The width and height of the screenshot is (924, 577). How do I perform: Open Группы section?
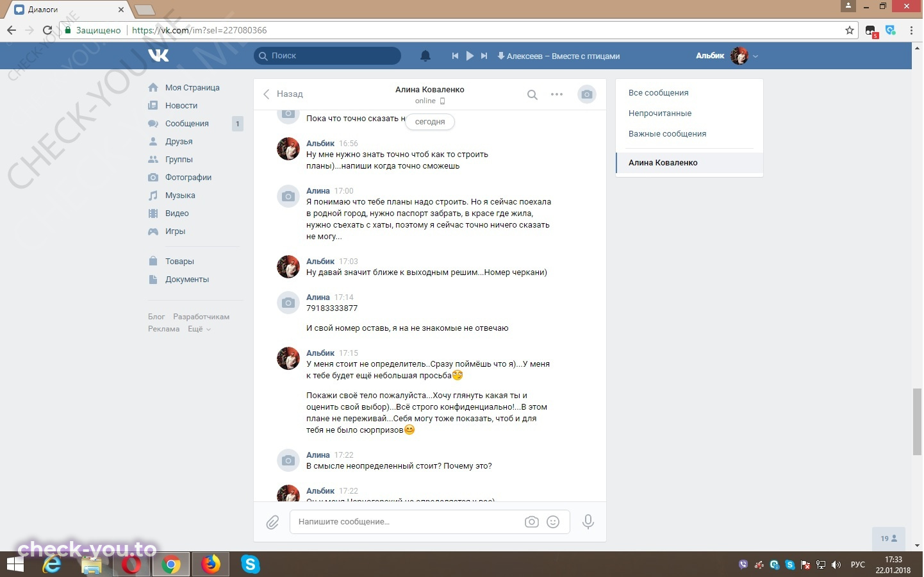(179, 160)
